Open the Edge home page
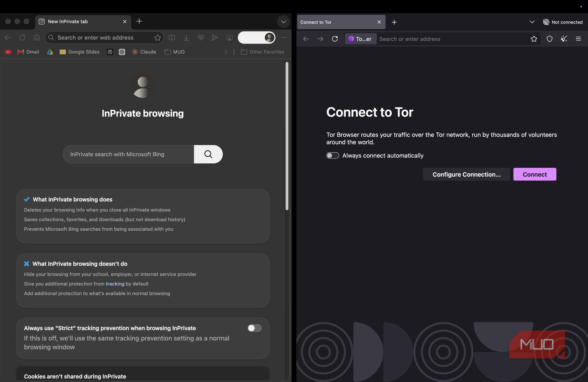Viewport: 588px width, 382px height. point(37,37)
